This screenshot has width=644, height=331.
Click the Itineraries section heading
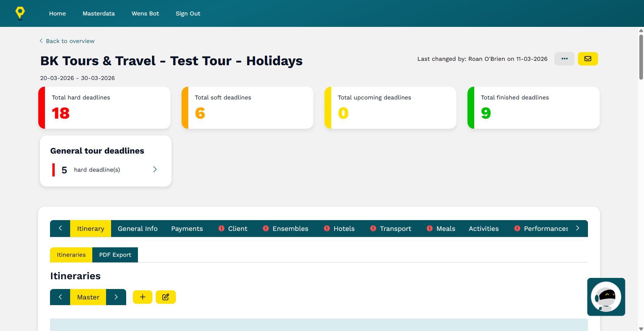coord(76,276)
